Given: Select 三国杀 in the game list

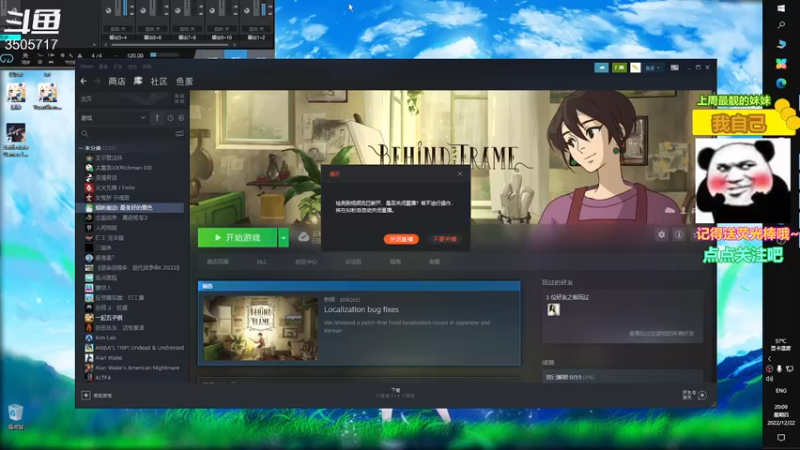Looking at the screenshot, I should [x=103, y=248].
